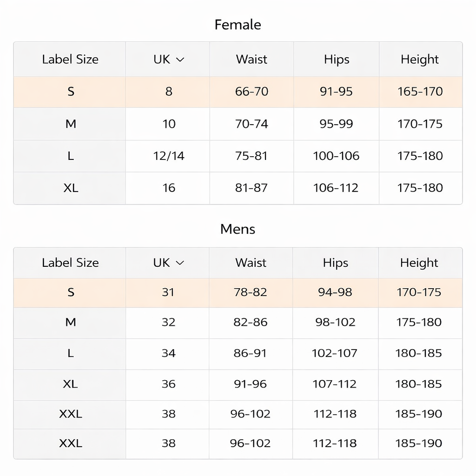This screenshot has height=476, width=476.
Task: Click Mens UK size 34 cell
Action: [167, 353]
